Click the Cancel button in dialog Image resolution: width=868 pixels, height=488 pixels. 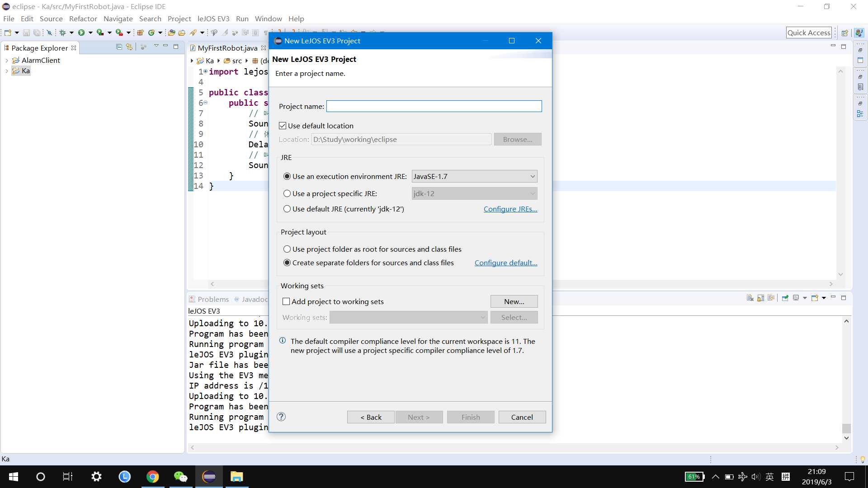[x=522, y=417]
